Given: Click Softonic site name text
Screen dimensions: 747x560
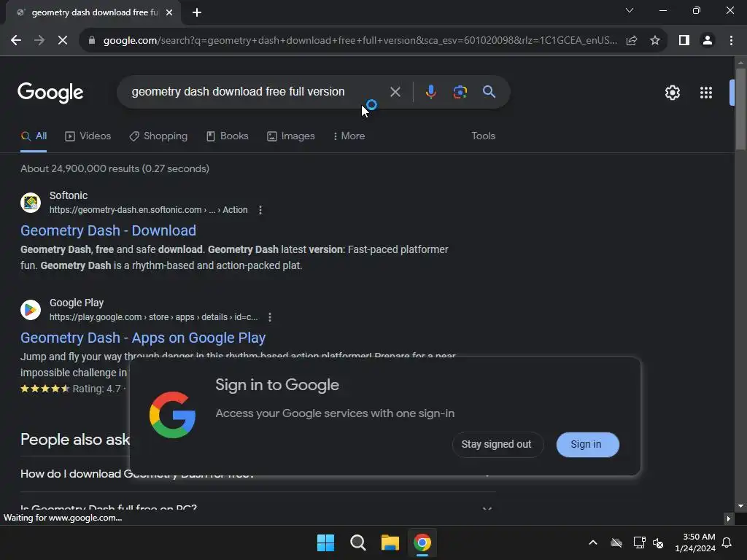Looking at the screenshot, I should point(69,195).
